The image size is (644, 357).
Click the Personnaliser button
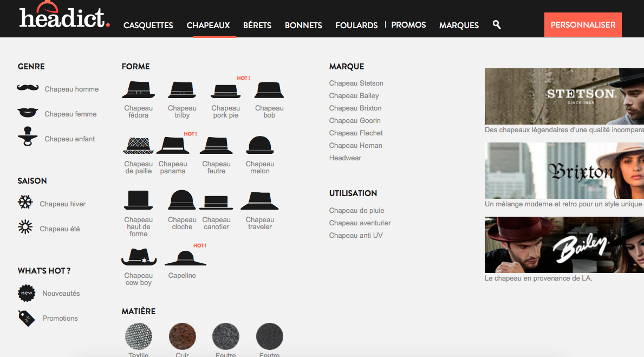tap(583, 25)
